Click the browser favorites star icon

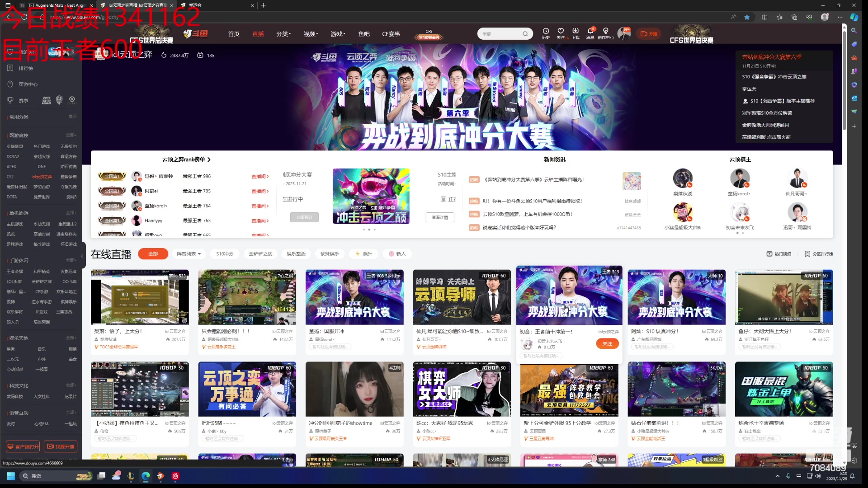click(747, 17)
